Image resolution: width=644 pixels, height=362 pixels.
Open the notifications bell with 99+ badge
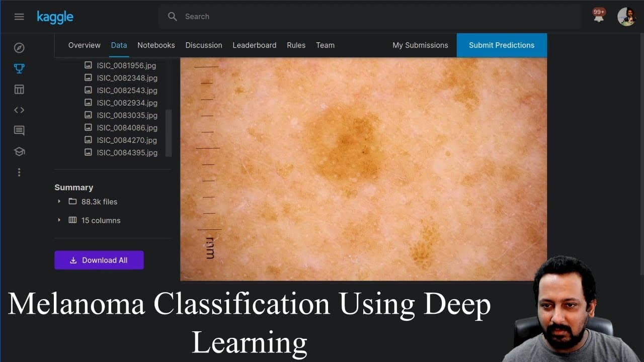coord(599,16)
